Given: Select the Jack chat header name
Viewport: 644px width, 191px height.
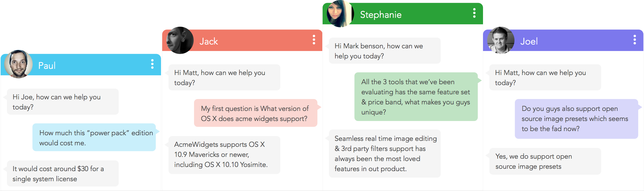Looking at the screenshot, I should [209, 41].
